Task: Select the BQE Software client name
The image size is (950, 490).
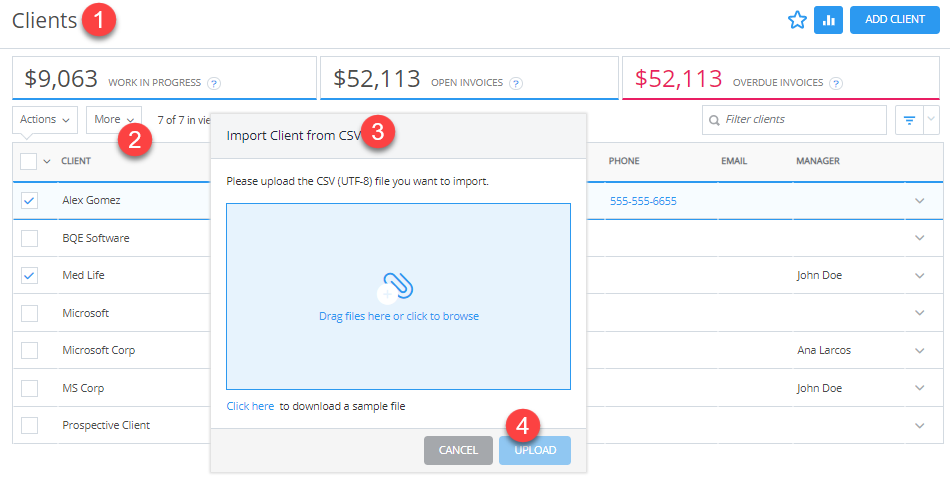Action: (x=96, y=238)
